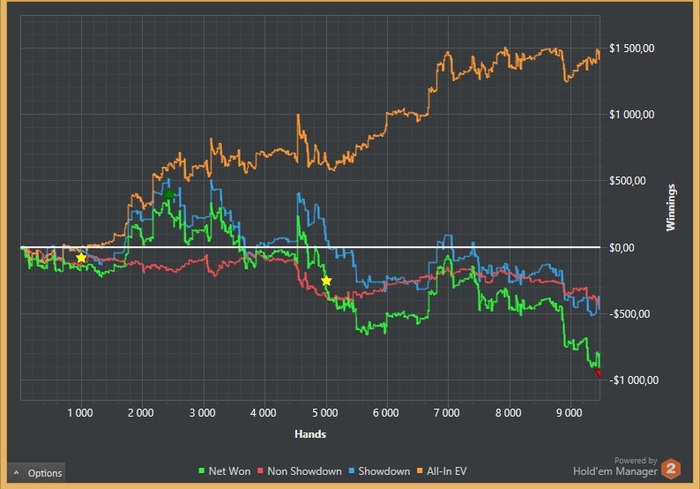Click the 4 000 hands axis label
The image size is (700, 489).
263,413
